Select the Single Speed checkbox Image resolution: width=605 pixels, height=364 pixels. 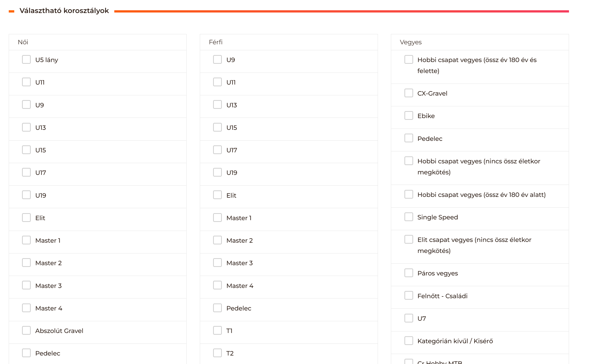pyautogui.click(x=409, y=217)
